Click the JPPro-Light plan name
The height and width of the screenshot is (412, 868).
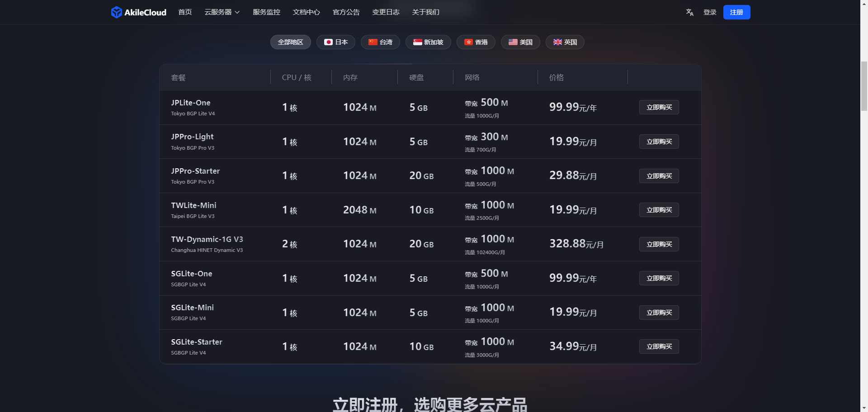(192, 137)
